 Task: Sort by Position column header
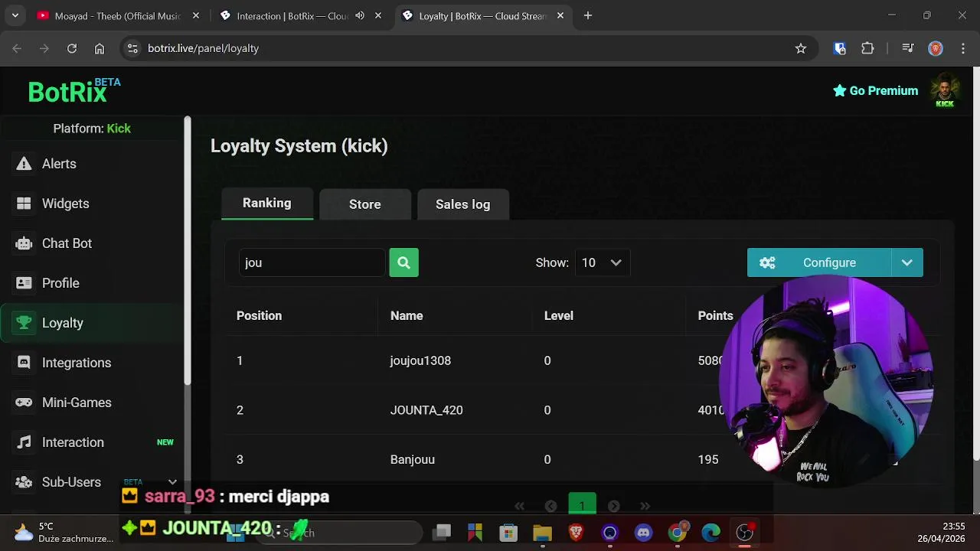pyautogui.click(x=259, y=315)
